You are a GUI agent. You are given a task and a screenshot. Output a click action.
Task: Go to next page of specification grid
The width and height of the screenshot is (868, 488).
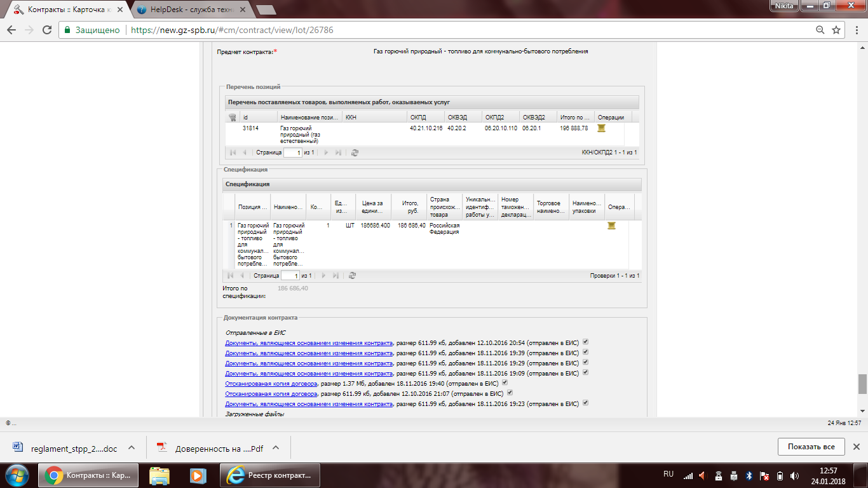coord(323,276)
